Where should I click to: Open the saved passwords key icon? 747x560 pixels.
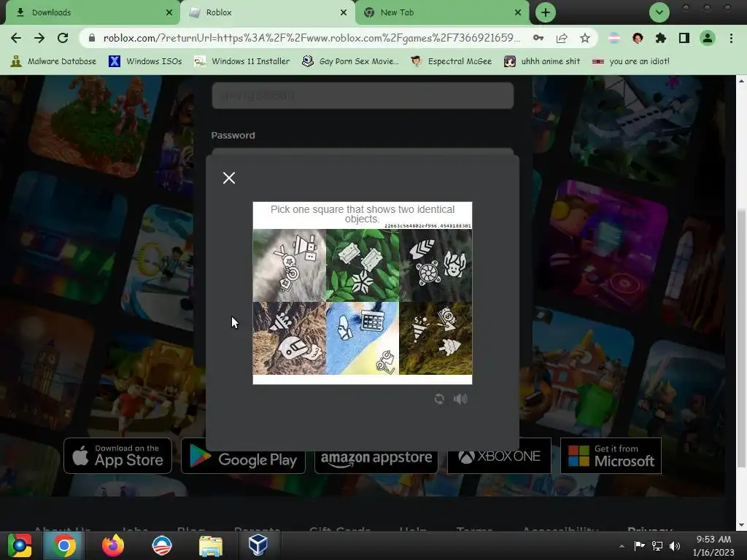(538, 38)
